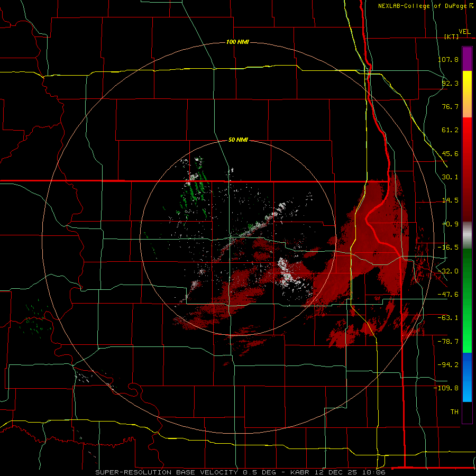Image resolution: width=476 pixels, height=476 pixels.
Task: Click the TH label on the legend
Action: click(x=454, y=411)
